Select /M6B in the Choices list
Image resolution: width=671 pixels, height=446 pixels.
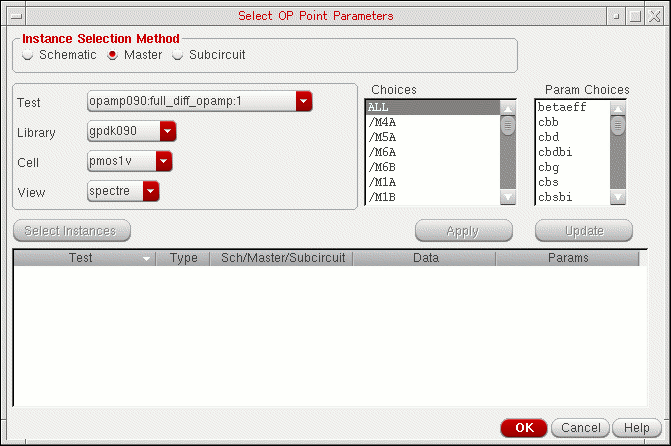[433, 167]
